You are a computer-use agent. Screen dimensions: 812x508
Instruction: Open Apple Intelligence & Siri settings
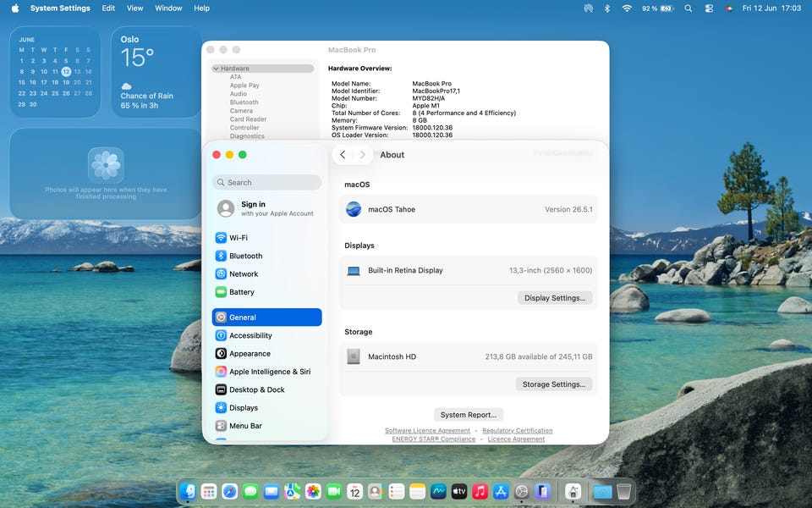tap(266, 373)
